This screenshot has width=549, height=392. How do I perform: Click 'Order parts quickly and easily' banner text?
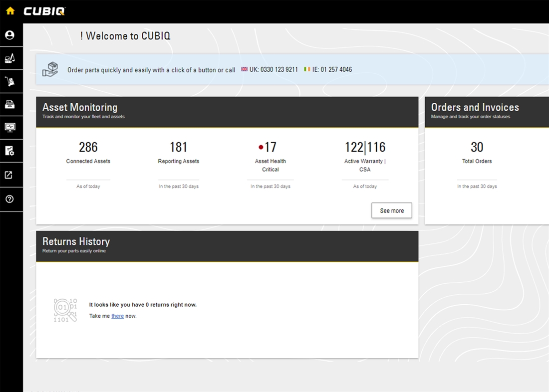click(151, 70)
